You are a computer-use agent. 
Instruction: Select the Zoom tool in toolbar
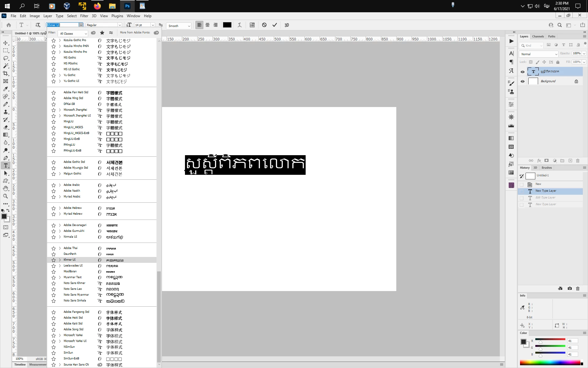pyautogui.click(x=6, y=196)
